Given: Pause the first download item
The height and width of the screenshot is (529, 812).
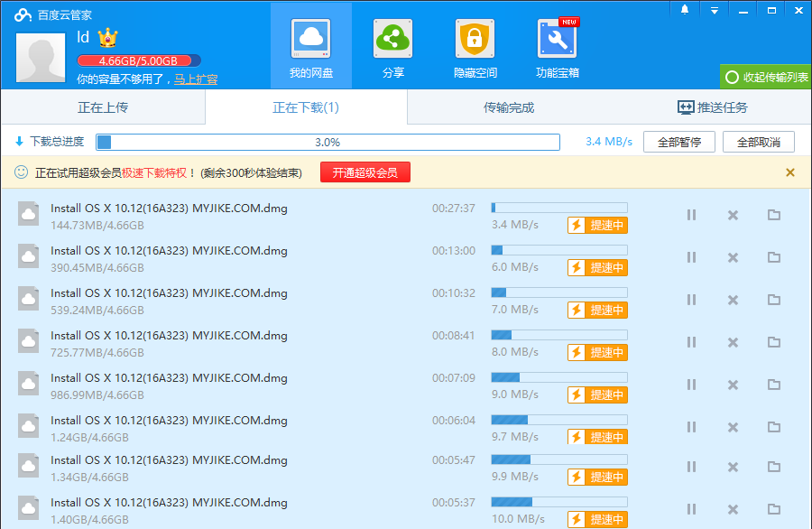Looking at the screenshot, I should (x=691, y=215).
